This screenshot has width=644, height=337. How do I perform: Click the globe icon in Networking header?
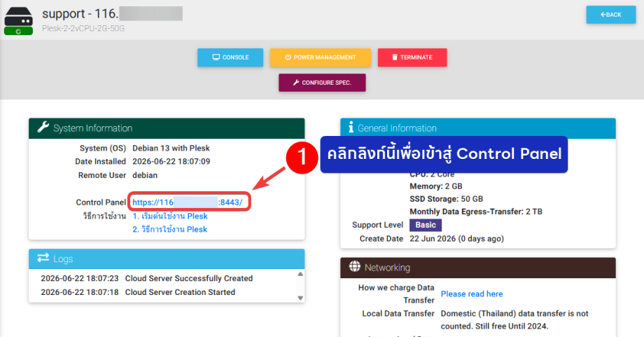354,267
